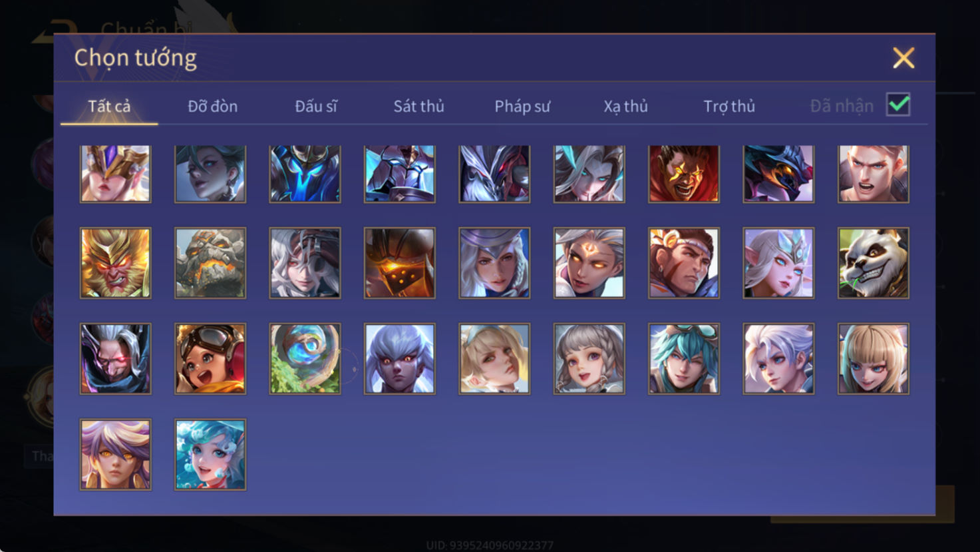The image size is (980, 552).
Task: Choose the purple witch hat hero
Action: tap(494, 263)
